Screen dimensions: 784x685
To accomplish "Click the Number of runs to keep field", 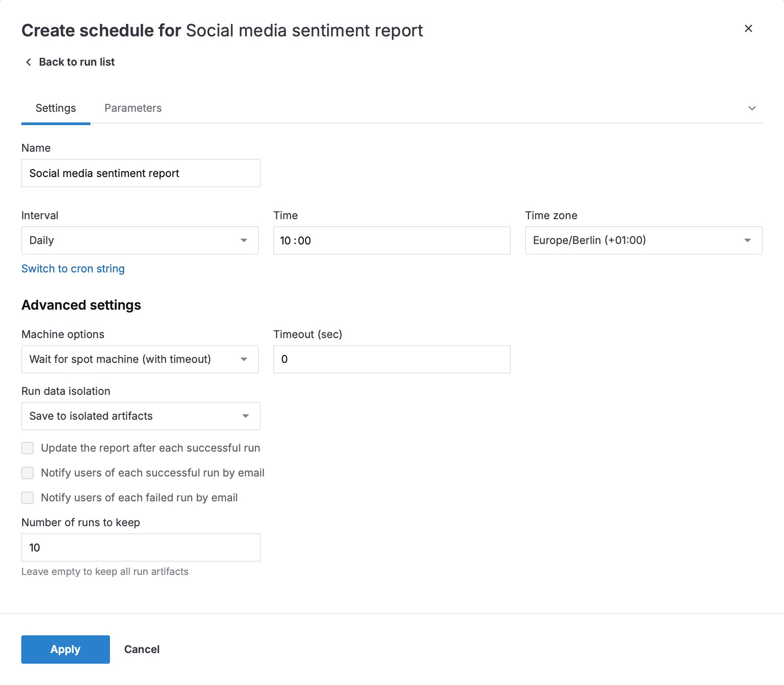I will pos(141,547).
